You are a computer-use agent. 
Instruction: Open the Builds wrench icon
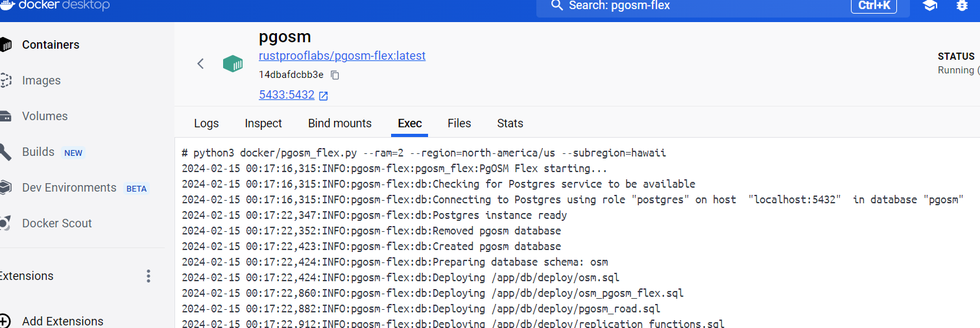[5, 152]
